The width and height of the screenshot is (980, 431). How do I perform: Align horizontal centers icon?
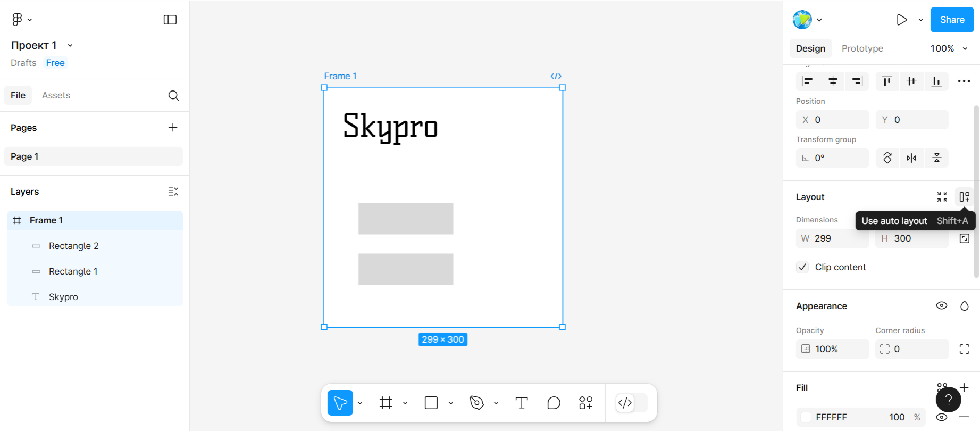833,81
